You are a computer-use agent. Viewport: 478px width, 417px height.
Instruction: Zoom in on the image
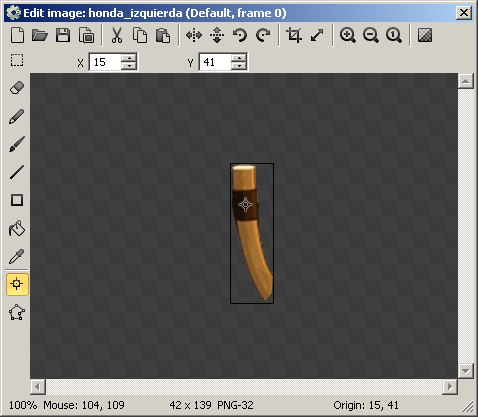pyautogui.click(x=347, y=35)
